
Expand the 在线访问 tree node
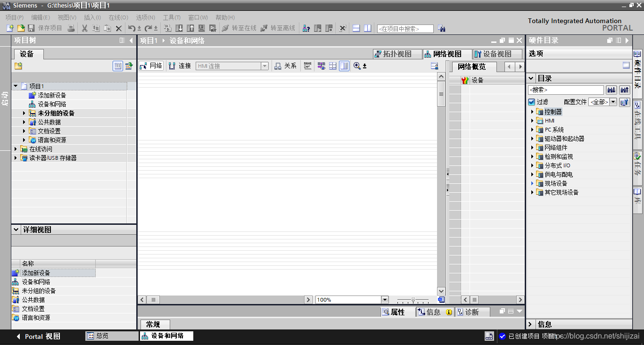tap(16, 149)
